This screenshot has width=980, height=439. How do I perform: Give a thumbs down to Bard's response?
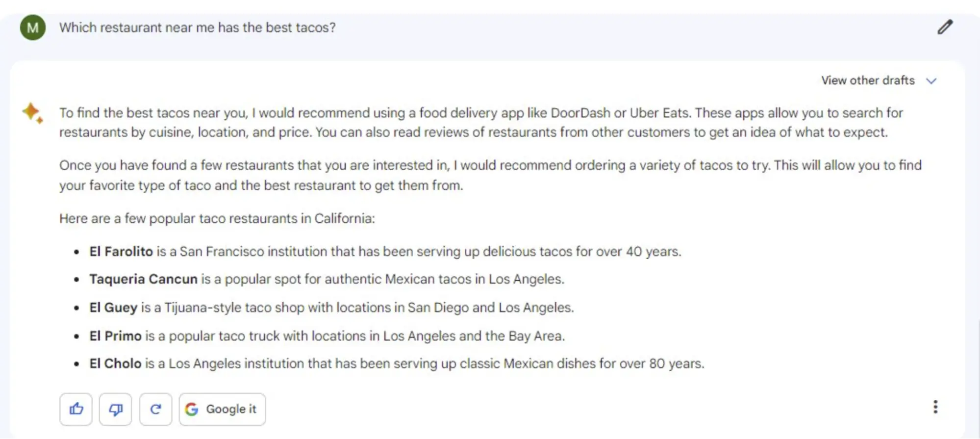(116, 409)
